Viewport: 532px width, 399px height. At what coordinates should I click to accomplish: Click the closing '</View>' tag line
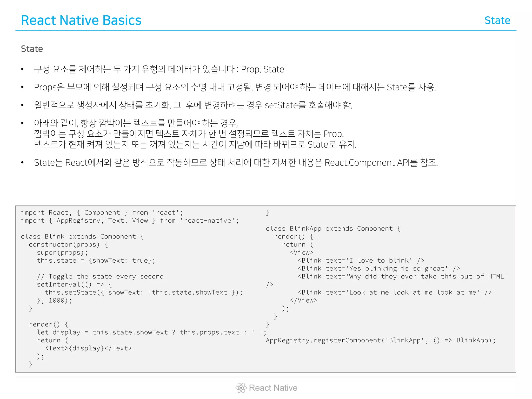pyautogui.click(x=303, y=301)
